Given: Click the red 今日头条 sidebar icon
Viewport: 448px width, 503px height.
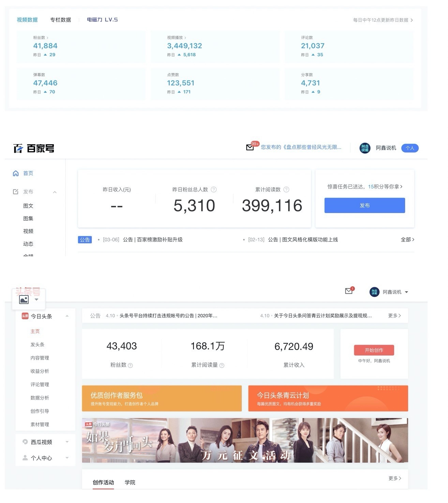Looking at the screenshot, I should coord(25,316).
